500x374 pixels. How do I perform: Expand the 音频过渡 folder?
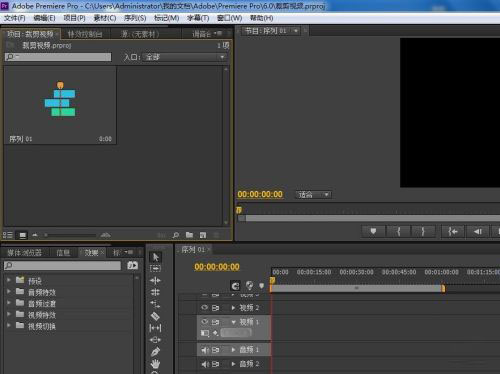[x=9, y=303]
